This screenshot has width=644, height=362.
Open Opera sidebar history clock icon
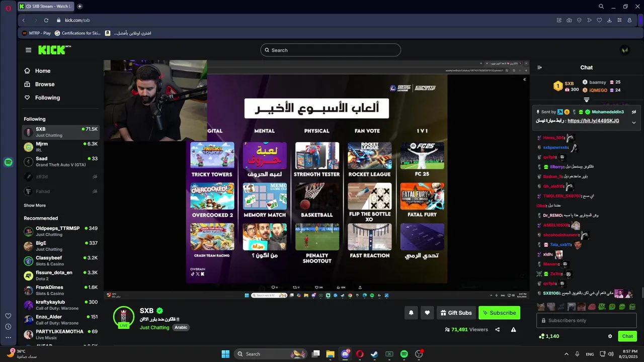(x=8, y=327)
